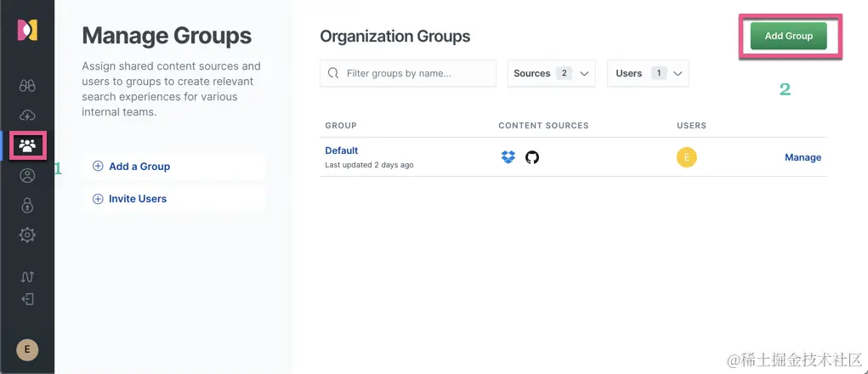
Task: Select the Groups icon in sidebar
Action: 27,145
